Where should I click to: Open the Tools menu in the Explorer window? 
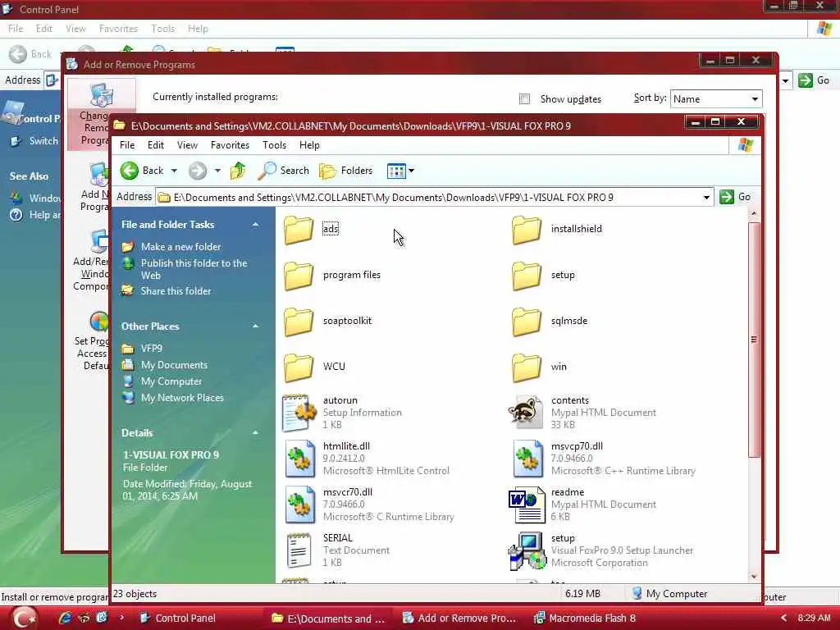pyautogui.click(x=274, y=145)
